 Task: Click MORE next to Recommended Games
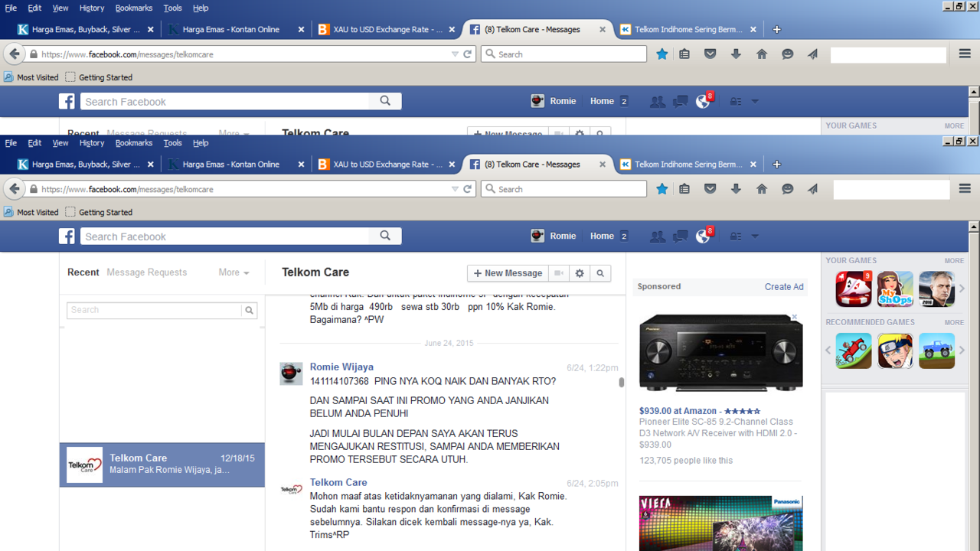point(954,322)
